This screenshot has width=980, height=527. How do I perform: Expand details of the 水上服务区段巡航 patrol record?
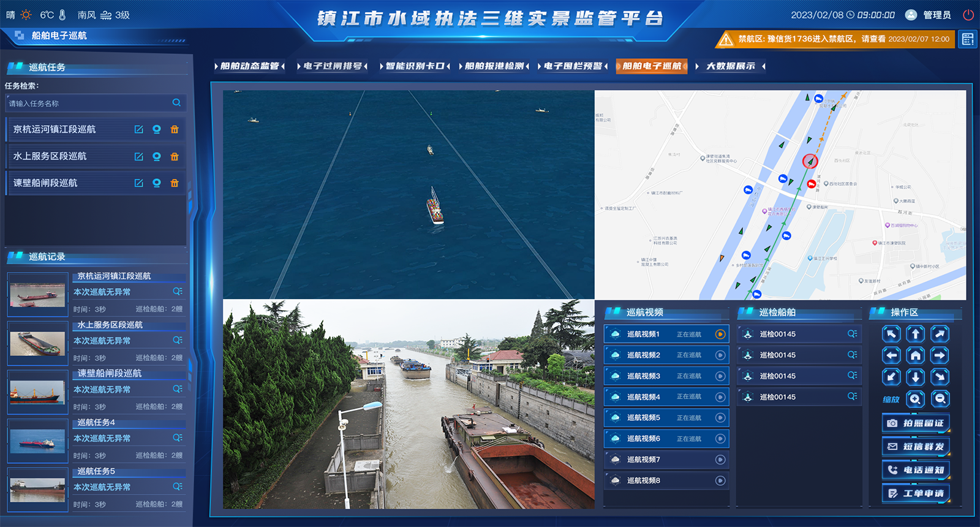click(178, 340)
